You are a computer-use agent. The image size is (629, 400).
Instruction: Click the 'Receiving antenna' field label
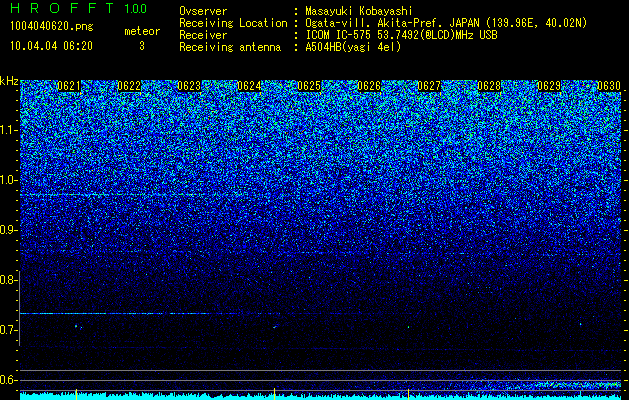point(230,47)
